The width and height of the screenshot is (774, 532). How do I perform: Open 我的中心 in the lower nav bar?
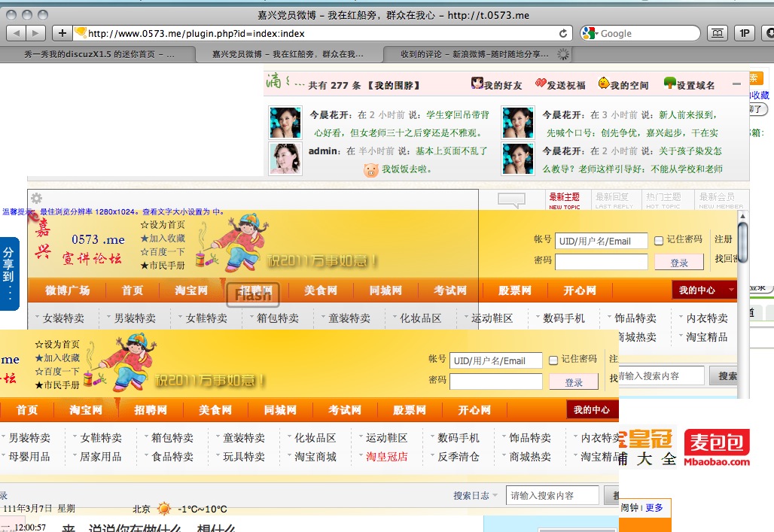[591, 409]
